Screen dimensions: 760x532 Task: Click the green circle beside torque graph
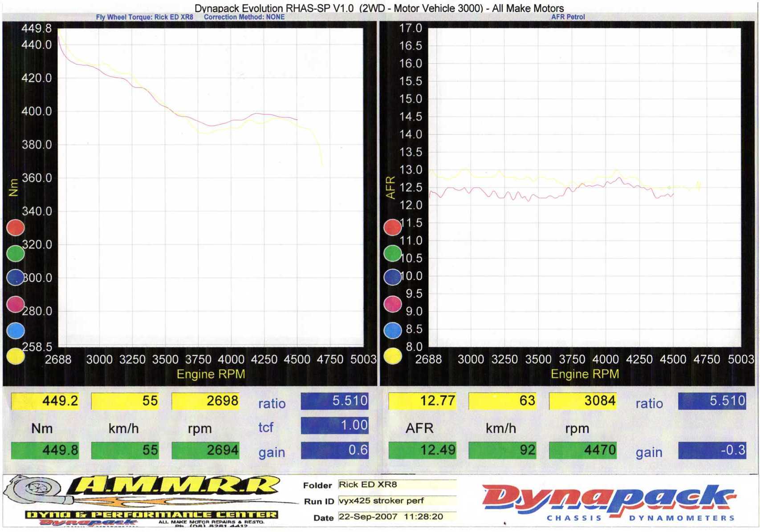16,253
